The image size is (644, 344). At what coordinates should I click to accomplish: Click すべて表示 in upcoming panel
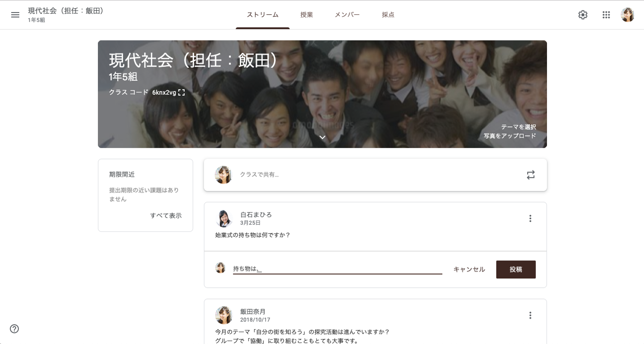coord(166,215)
